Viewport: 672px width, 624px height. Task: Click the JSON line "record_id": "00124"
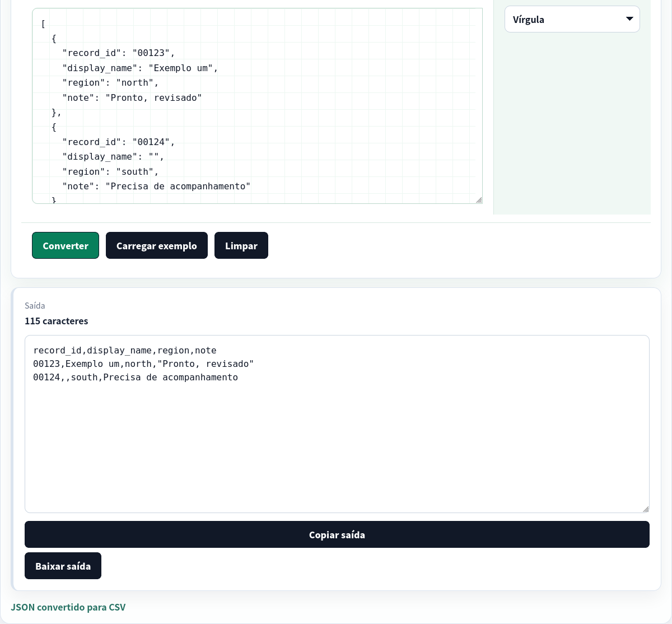[119, 142]
